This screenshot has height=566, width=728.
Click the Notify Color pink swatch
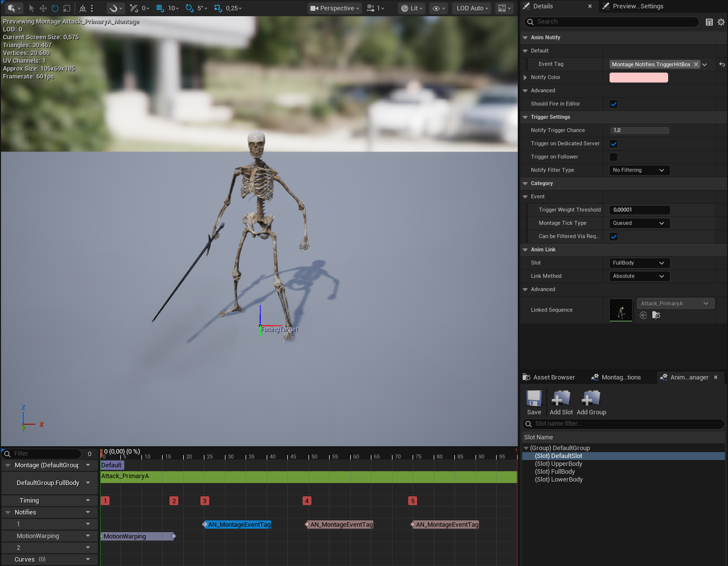click(639, 78)
